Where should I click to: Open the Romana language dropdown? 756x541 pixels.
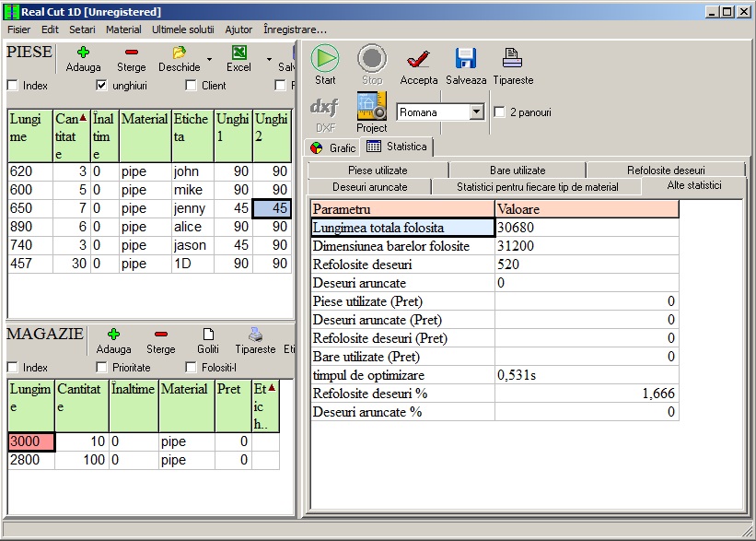pos(476,112)
